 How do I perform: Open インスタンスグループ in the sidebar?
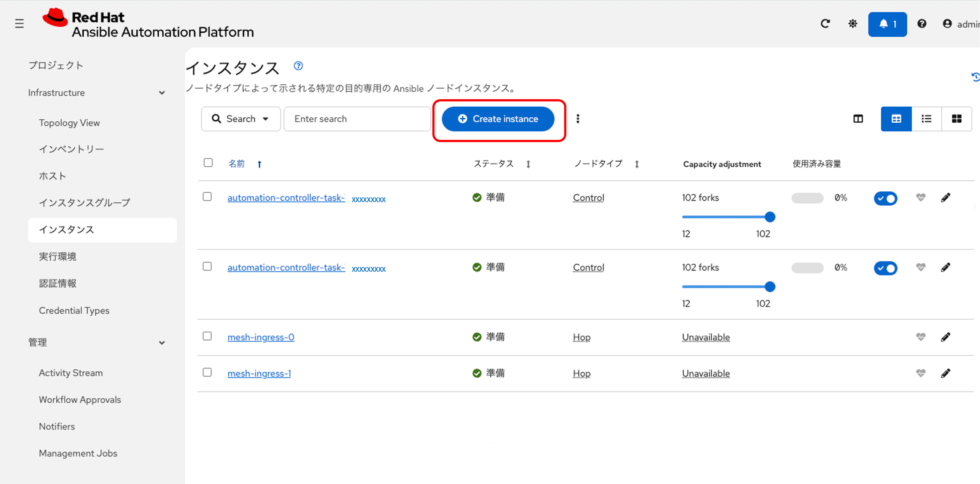pos(84,203)
